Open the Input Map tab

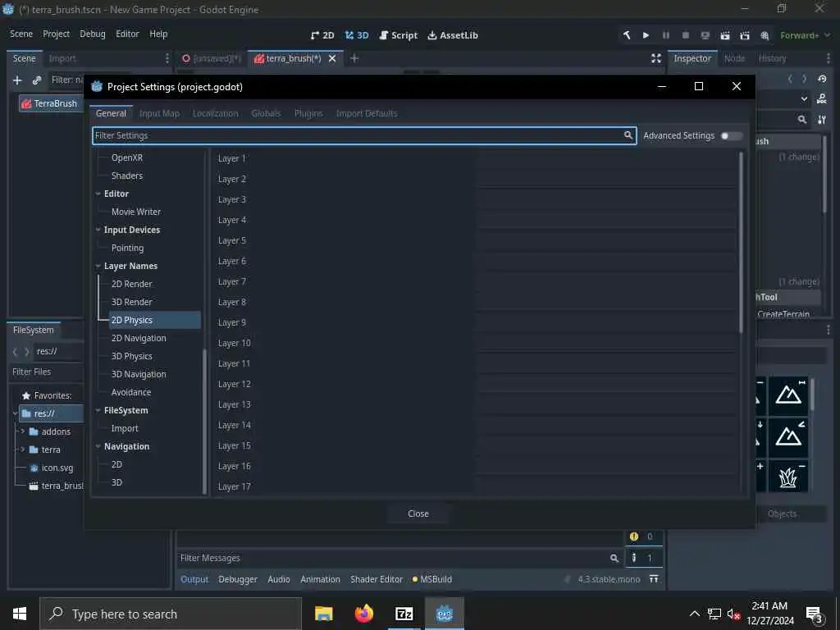pyautogui.click(x=159, y=113)
